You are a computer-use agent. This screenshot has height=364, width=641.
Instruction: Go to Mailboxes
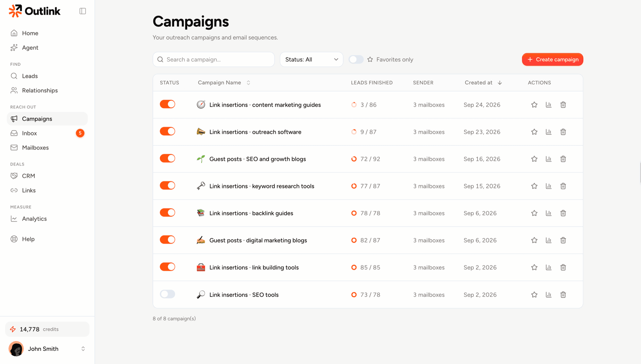[x=47, y=148]
